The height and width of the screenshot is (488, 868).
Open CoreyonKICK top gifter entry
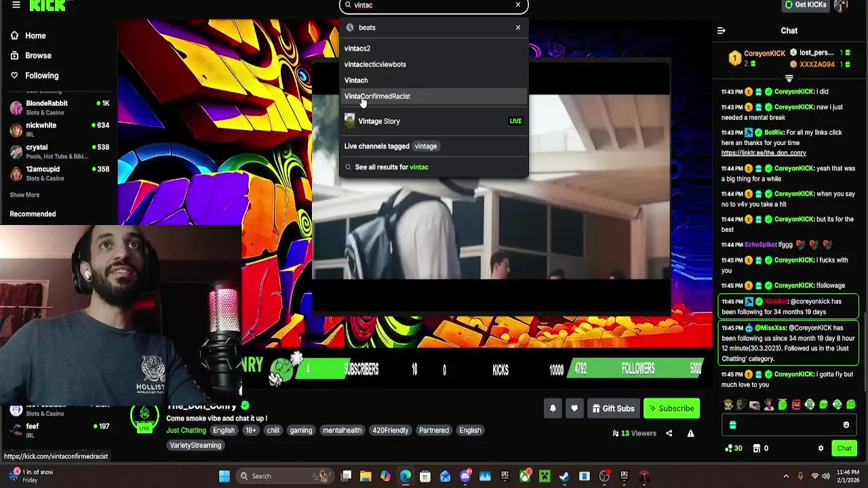pyautogui.click(x=757, y=58)
